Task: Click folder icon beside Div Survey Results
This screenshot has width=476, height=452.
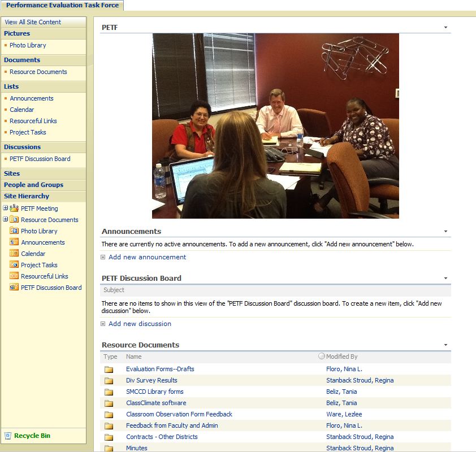Action: coord(109,381)
